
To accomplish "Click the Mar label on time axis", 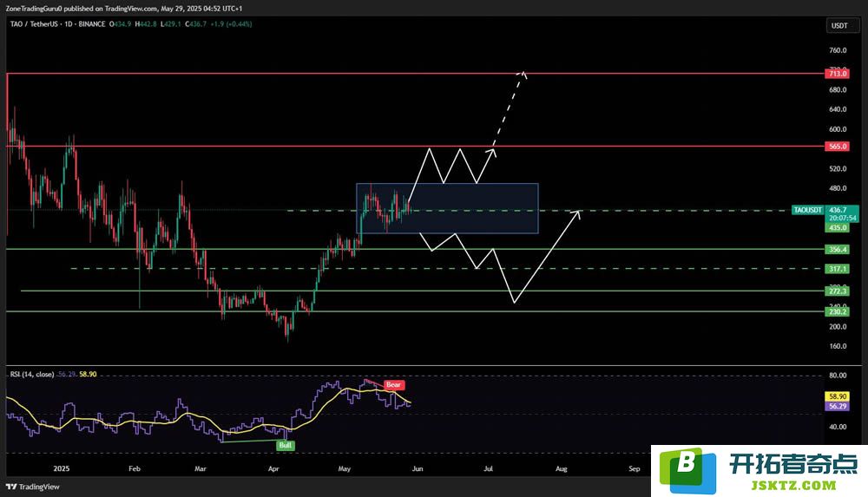I will (x=201, y=468).
